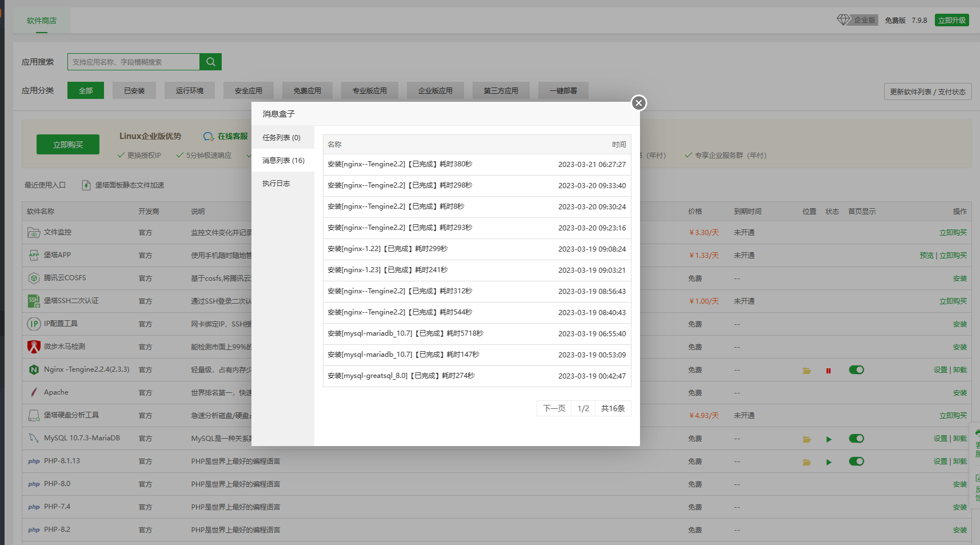Click 预览 link for 堡塔APP
Viewport: 980px width, 545px height.
[x=926, y=256]
